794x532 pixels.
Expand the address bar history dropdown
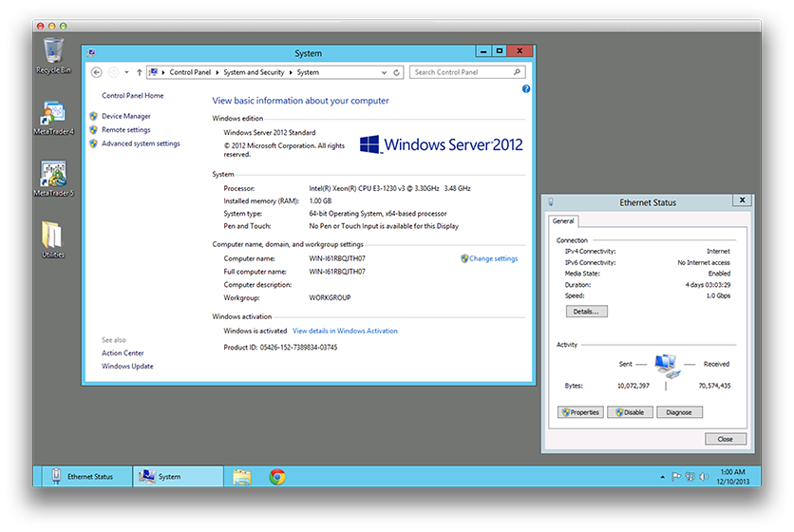tap(384, 72)
